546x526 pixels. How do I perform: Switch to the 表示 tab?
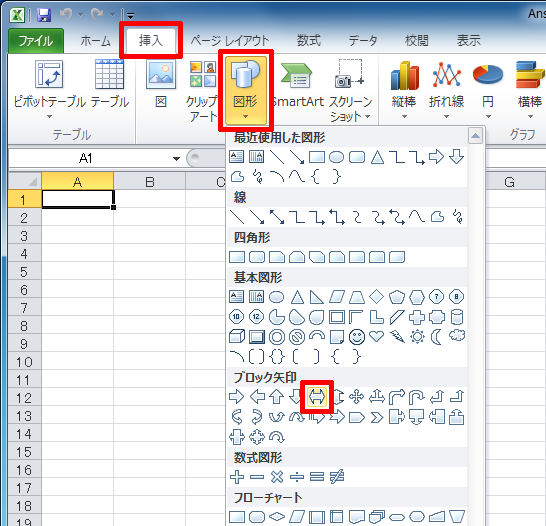(x=469, y=41)
